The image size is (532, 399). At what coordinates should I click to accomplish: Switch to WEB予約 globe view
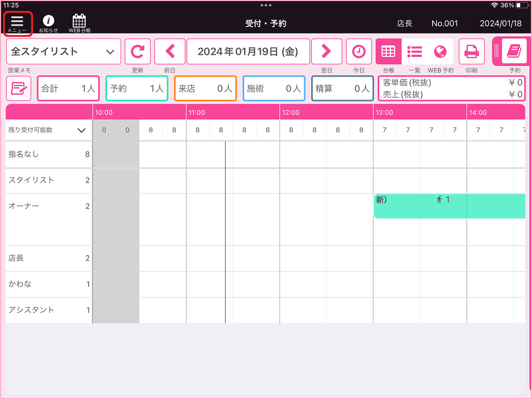click(x=440, y=52)
